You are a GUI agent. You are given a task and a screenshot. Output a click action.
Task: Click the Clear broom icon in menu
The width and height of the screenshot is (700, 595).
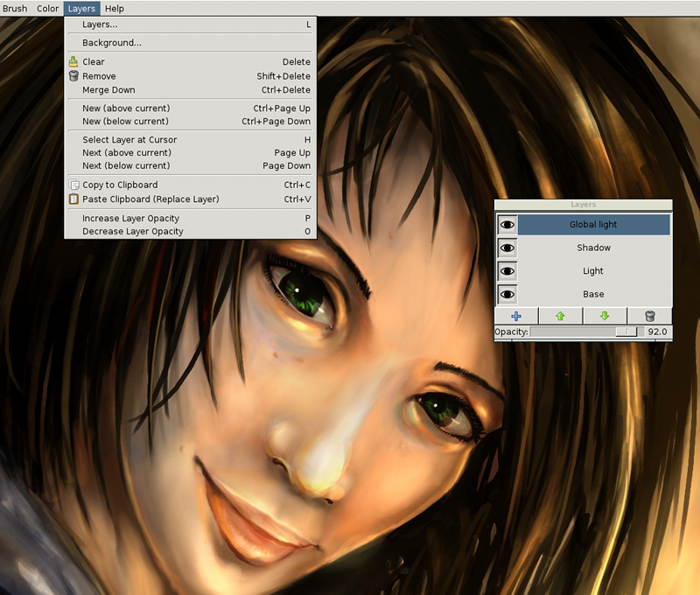[x=73, y=62]
